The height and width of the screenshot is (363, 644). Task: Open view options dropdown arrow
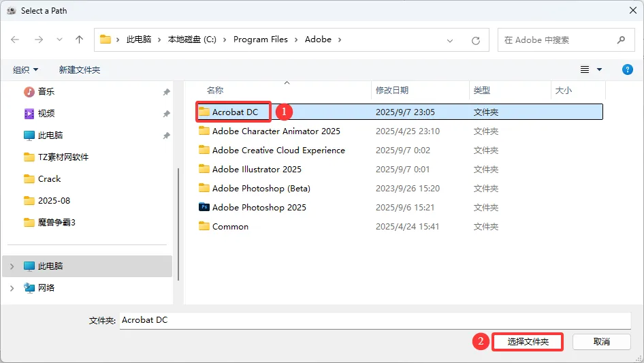[x=599, y=69]
